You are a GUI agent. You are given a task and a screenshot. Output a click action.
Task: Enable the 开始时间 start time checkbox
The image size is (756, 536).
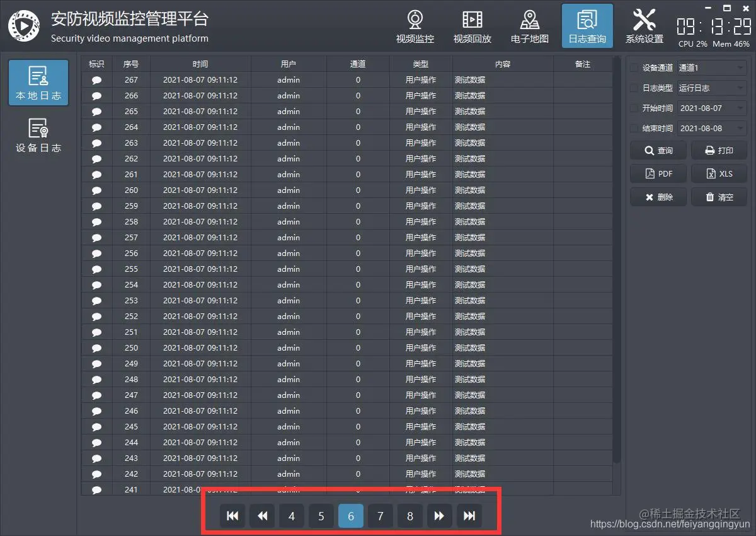(x=632, y=108)
